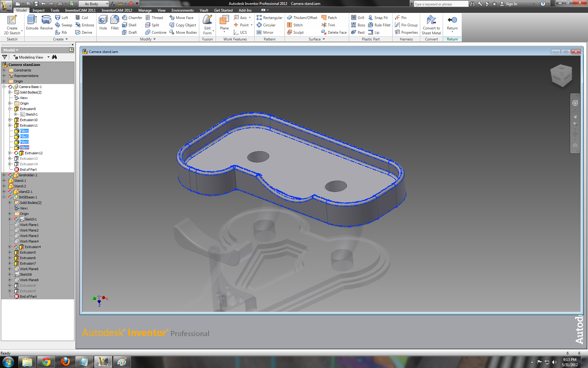Use the Sculpt surface tool

(x=295, y=32)
